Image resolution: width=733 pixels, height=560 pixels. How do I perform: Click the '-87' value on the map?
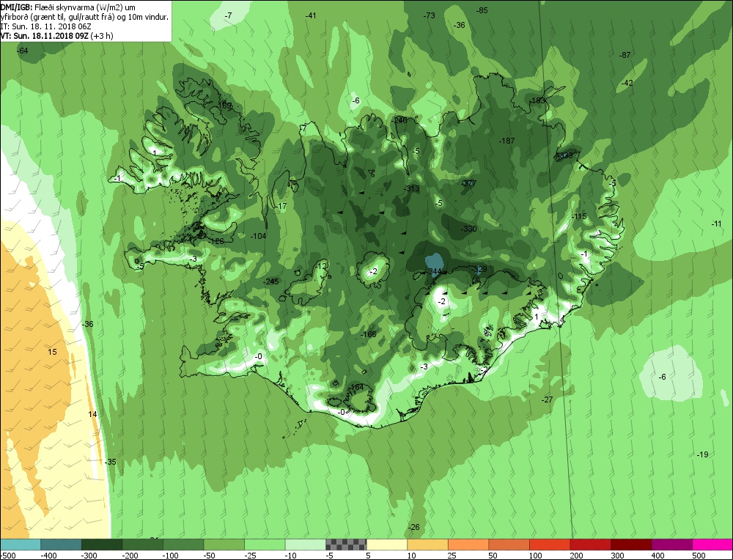(x=625, y=55)
